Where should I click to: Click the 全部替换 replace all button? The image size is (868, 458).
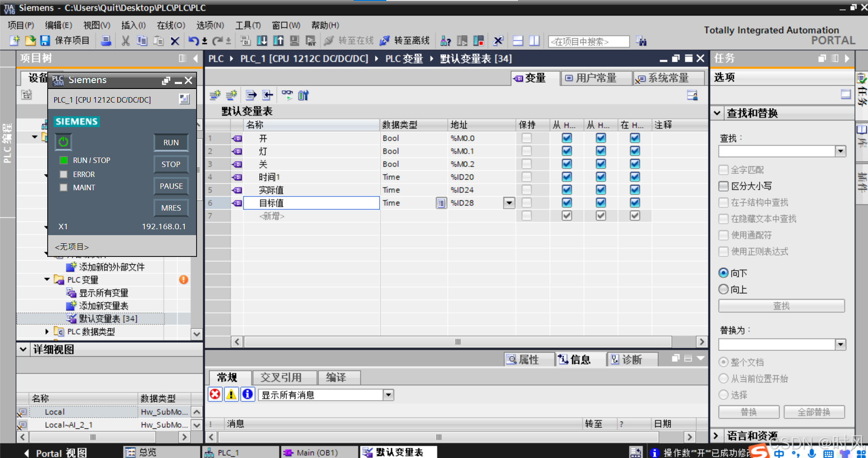click(814, 412)
